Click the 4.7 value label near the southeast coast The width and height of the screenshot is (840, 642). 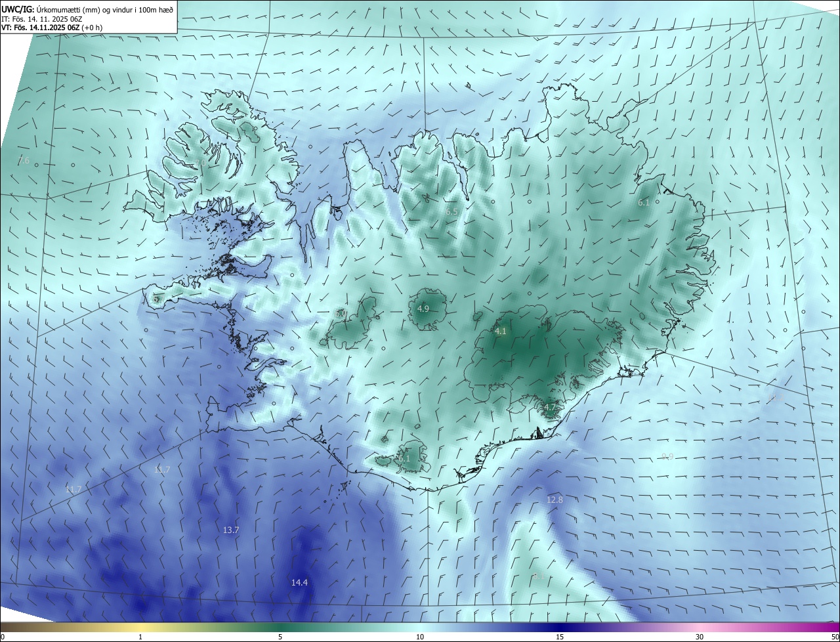point(550,408)
